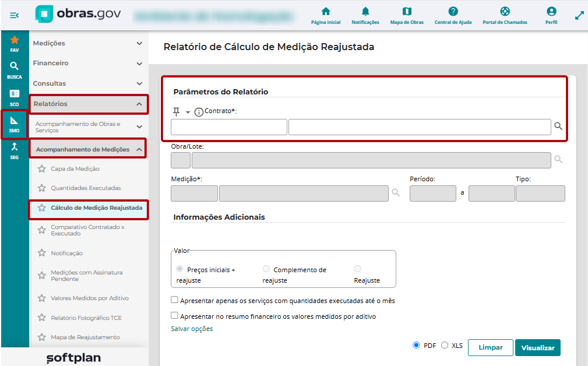Click the Obra/Lote description field

[371, 160]
